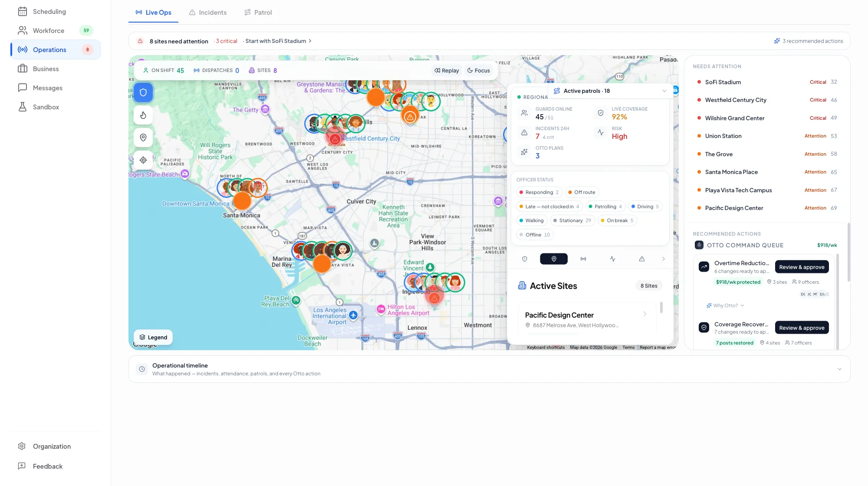This screenshot has height=486, width=868.
Task: Open Messages via its chat bubble icon
Action: point(23,88)
